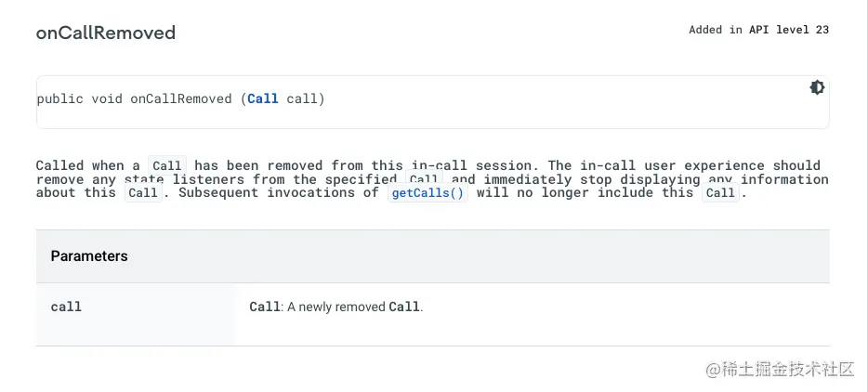
Task: Click Call code after 'no longer include this'
Action: click(720, 193)
